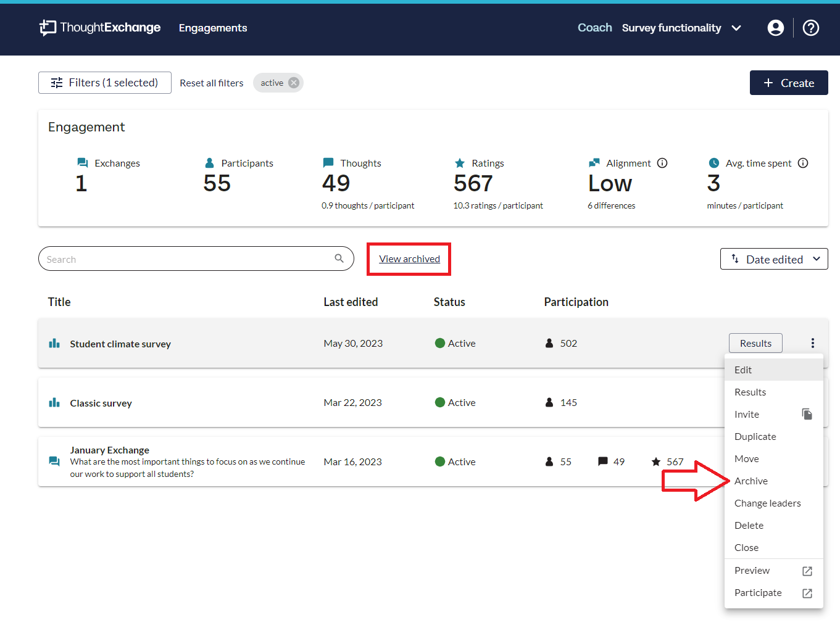Screen dimensions: 840x625
Task: Remove the active filter chip
Action: tap(294, 83)
